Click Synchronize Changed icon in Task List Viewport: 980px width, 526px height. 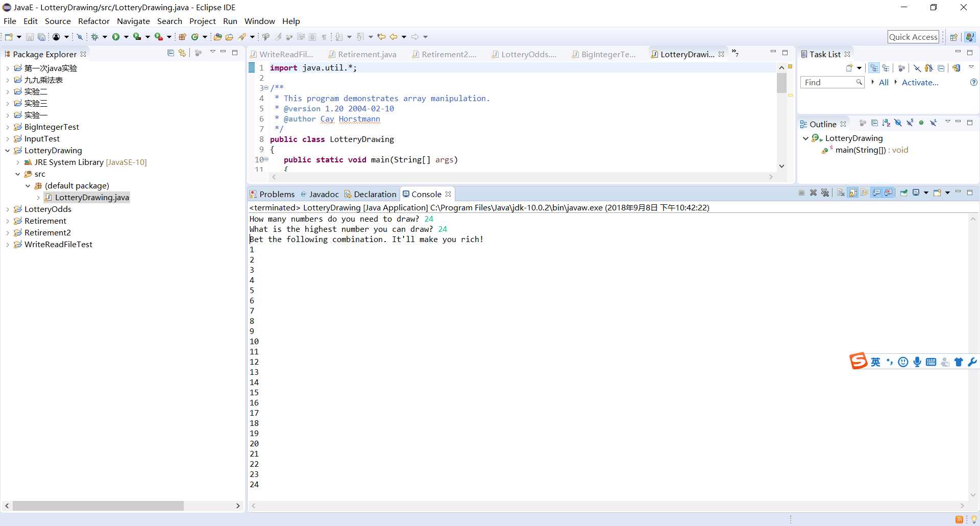tap(956, 68)
